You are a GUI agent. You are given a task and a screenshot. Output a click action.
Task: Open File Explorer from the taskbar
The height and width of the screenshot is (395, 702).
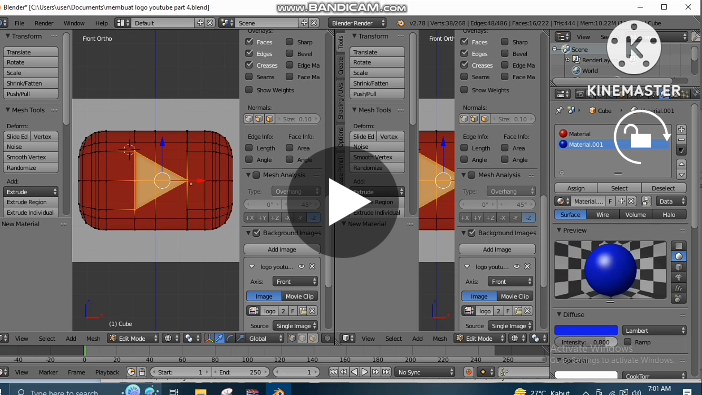pyautogui.click(x=201, y=391)
